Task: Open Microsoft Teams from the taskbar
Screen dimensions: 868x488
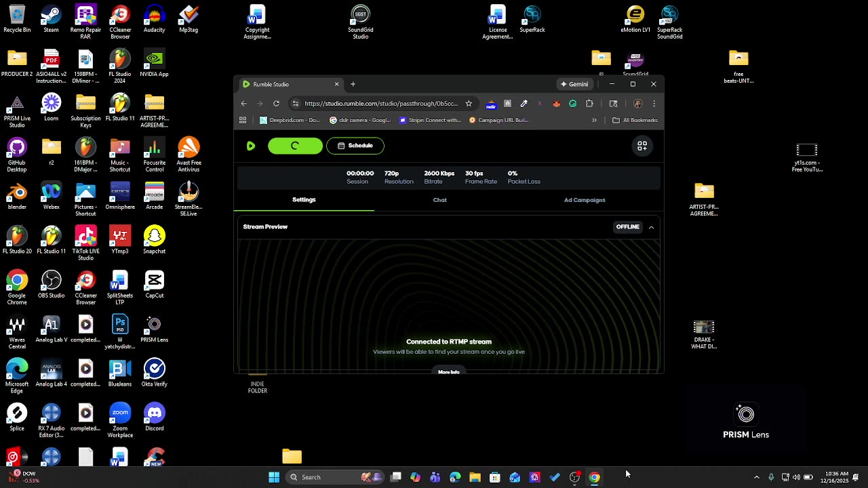Action: [x=435, y=477]
